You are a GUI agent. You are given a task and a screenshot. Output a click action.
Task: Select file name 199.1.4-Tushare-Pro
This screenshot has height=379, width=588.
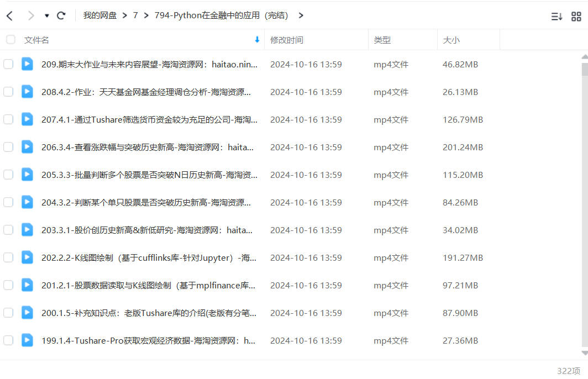pos(148,341)
